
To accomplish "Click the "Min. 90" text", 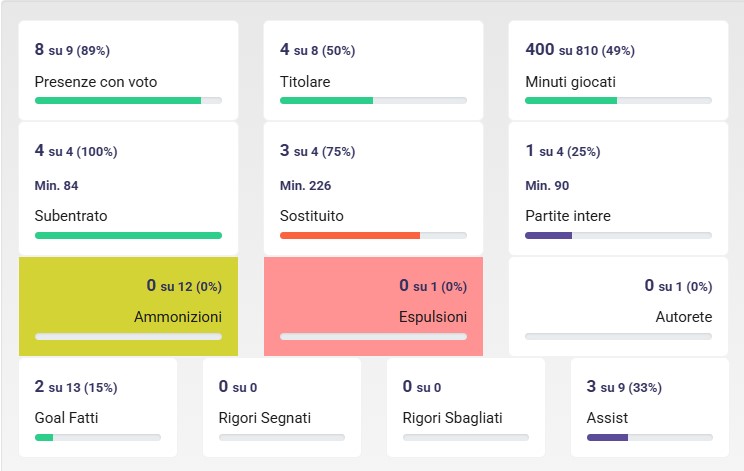I will 547,185.
